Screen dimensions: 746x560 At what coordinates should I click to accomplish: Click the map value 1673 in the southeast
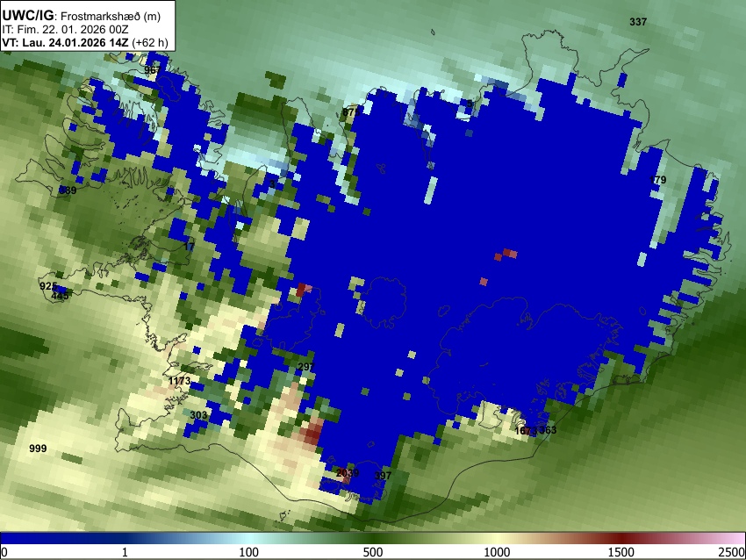click(x=526, y=431)
